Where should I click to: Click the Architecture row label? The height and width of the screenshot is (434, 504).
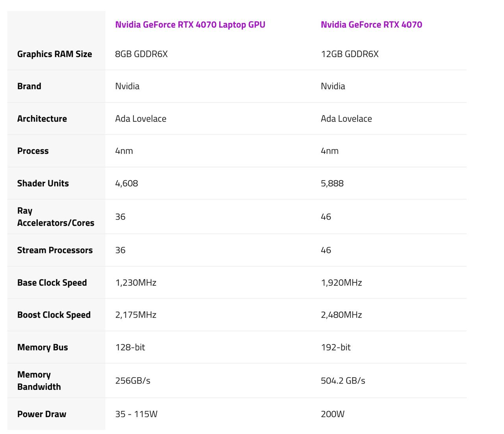pos(42,119)
